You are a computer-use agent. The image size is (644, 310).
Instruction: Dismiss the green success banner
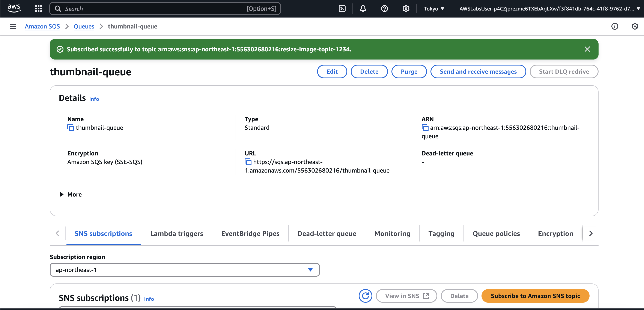click(587, 49)
